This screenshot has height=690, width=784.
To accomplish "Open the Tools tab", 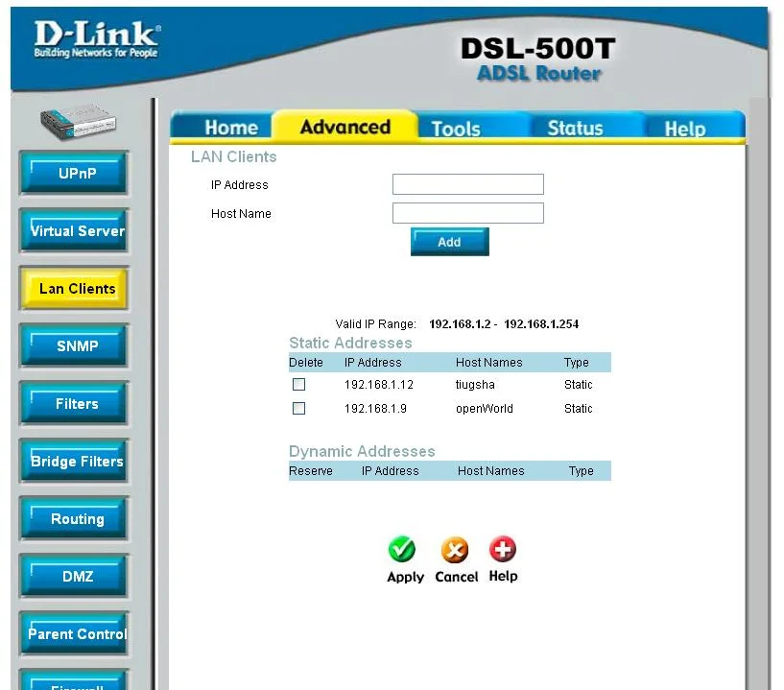I will [x=456, y=129].
